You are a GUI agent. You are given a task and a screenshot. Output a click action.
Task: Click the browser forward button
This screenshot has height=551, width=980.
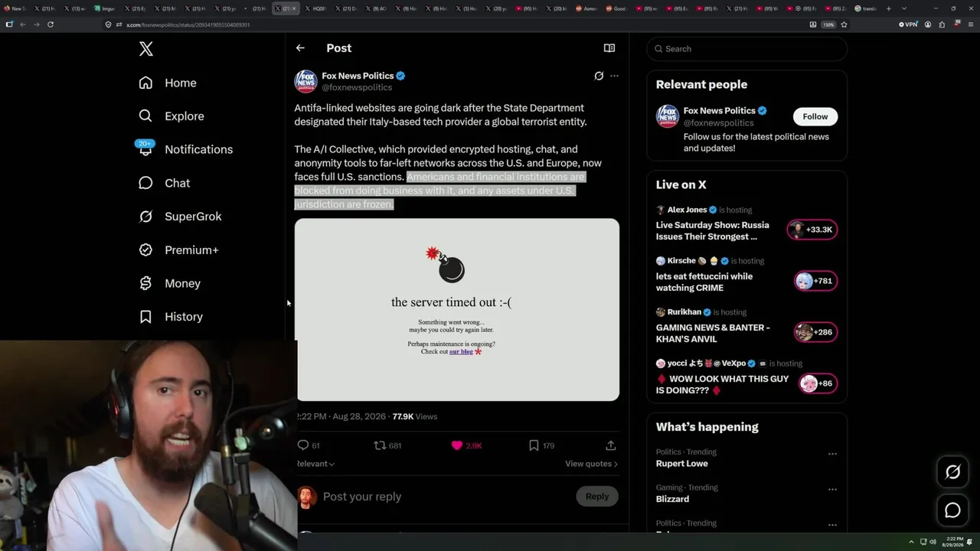(37, 24)
